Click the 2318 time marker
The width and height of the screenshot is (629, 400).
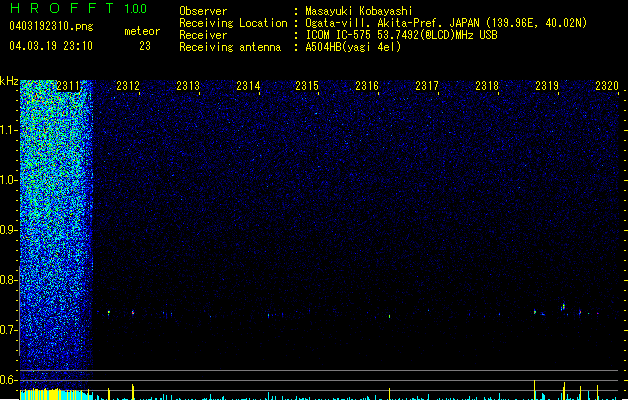487,86
